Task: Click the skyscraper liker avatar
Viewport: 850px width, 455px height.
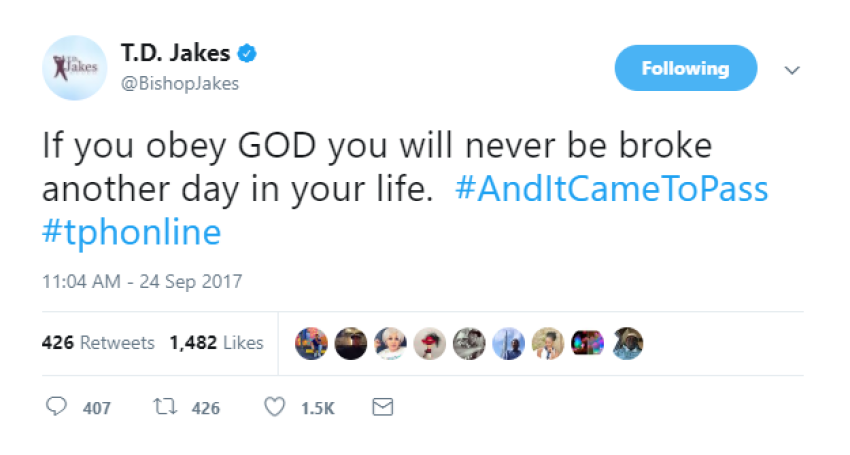Action: pyautogui.click(x=508, y=343)
